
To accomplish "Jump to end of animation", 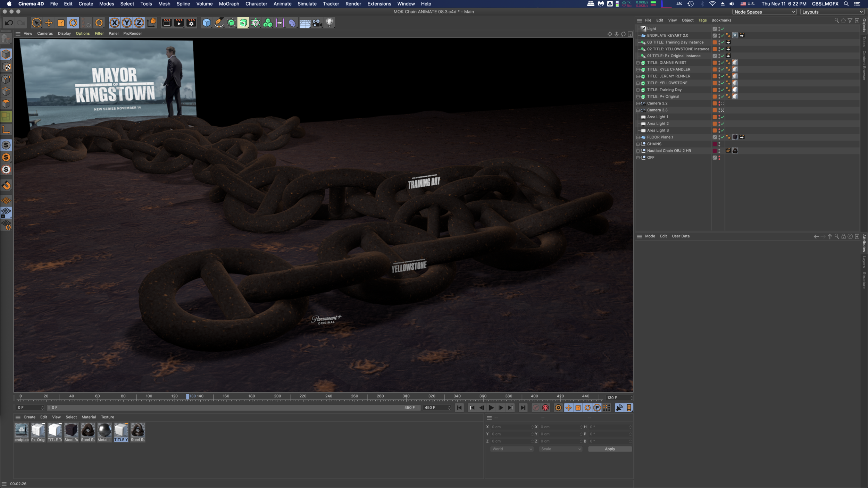I will pos(523,408).
